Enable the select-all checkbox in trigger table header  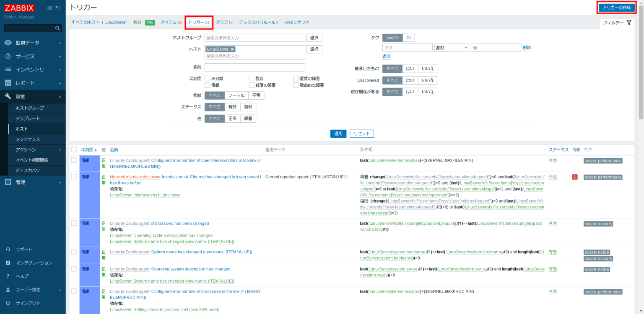coord(74,149)
